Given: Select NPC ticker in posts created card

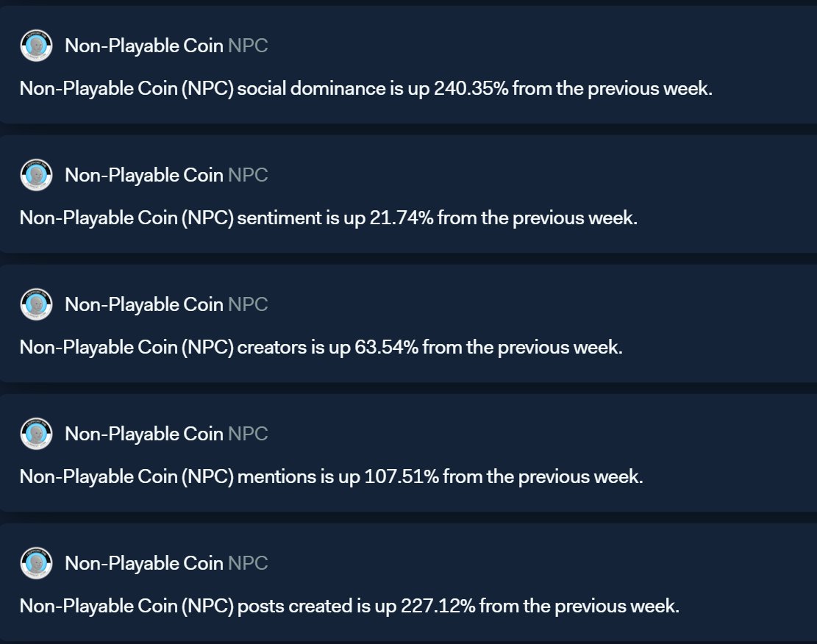Looking at the screenshot, I should pos(248,563).
